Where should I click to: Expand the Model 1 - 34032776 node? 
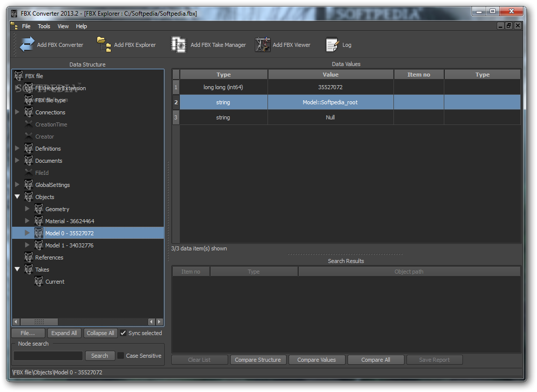click(x=27, y=245)
